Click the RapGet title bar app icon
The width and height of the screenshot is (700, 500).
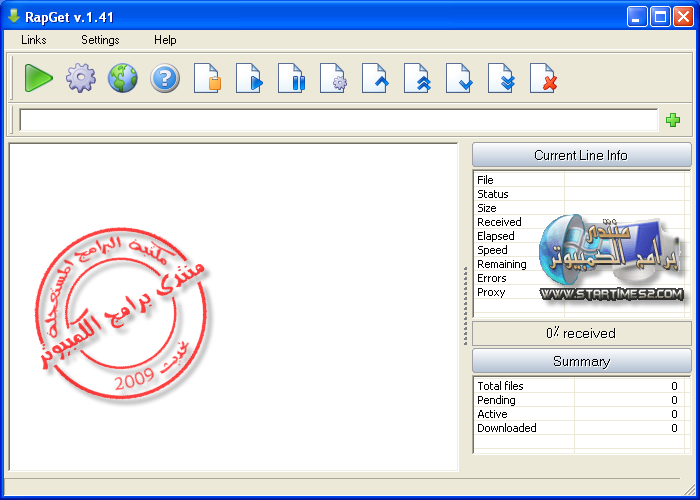click(x=14, y=17)
